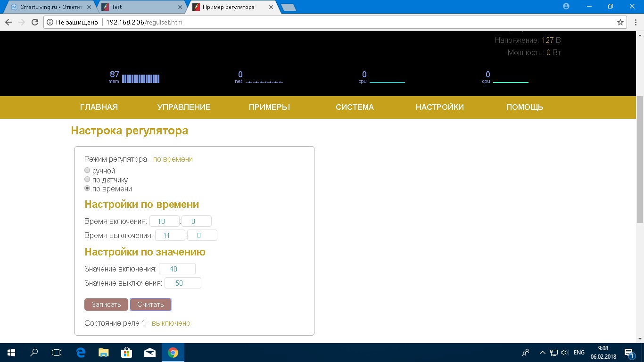The height and width of the screenshot is (362, 644).
Task: Focus the turn-on time minutes field
Action: point(197,221)
